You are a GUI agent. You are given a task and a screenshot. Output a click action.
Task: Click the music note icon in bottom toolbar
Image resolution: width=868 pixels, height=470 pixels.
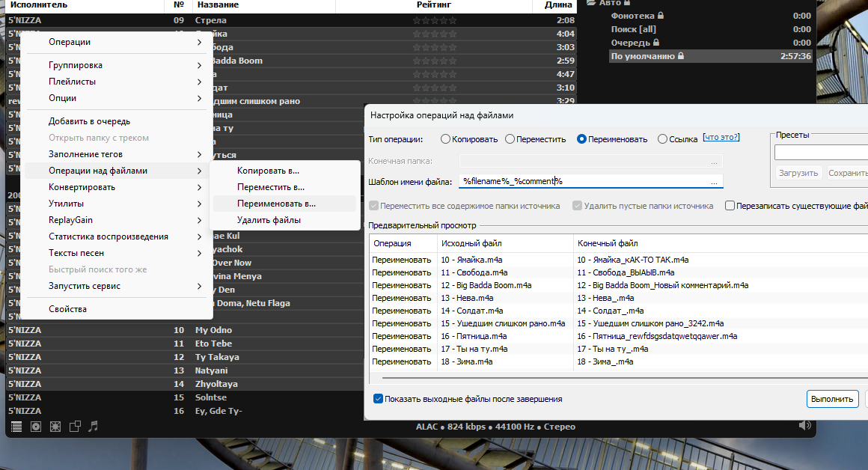(x=94, y=427)
